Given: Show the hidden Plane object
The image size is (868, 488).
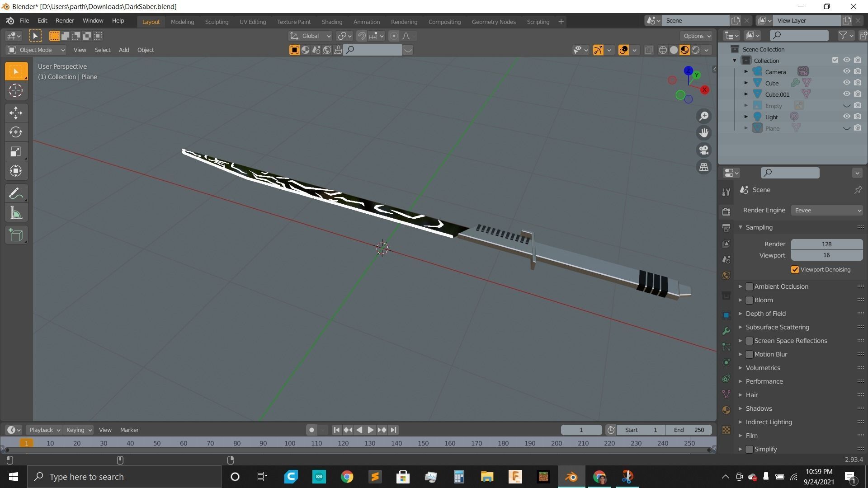Looking at the screenshot, I should (x=846, y=128).
